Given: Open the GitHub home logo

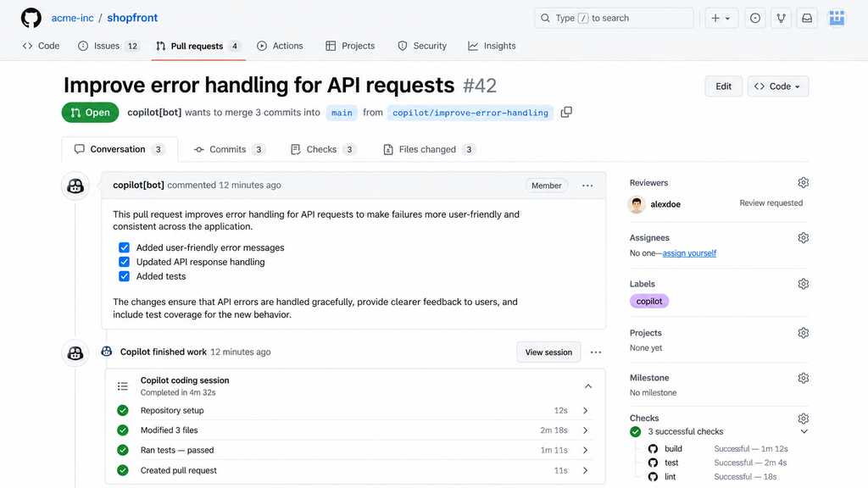Looking at the screenshot, I should coord(31,18).
